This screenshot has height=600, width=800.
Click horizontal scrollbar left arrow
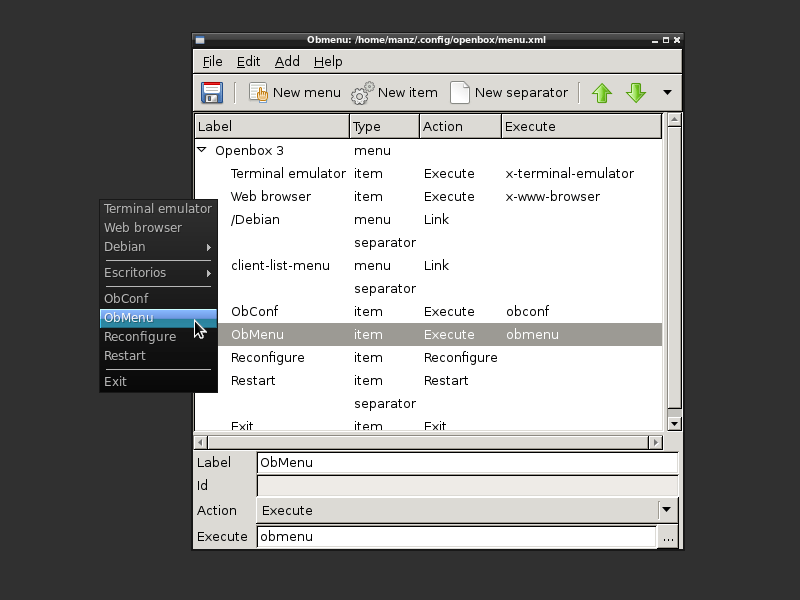201,442
